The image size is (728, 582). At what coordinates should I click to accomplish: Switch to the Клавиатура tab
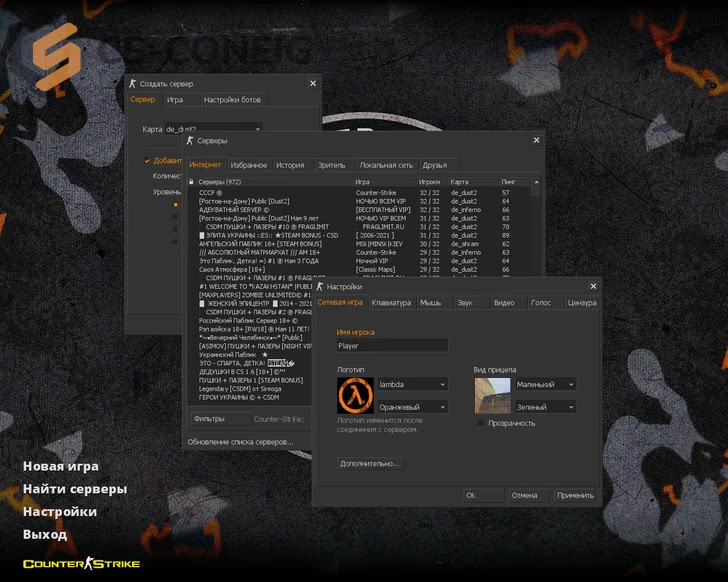pyautogui.click(x=391, y=303)
